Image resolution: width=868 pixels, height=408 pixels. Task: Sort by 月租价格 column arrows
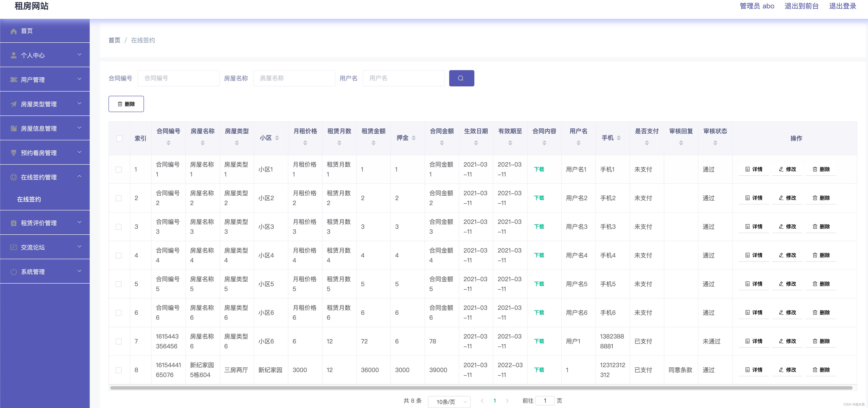[x=305, y=143]
